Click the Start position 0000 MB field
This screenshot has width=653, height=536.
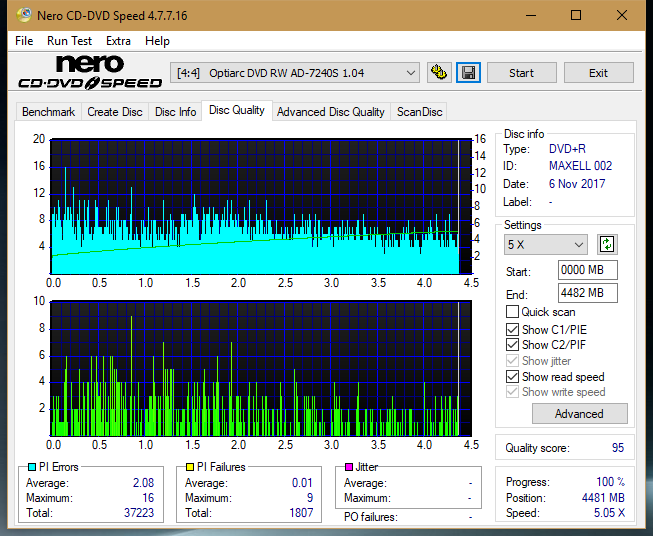pyautogui.click(x=587, y=270)
